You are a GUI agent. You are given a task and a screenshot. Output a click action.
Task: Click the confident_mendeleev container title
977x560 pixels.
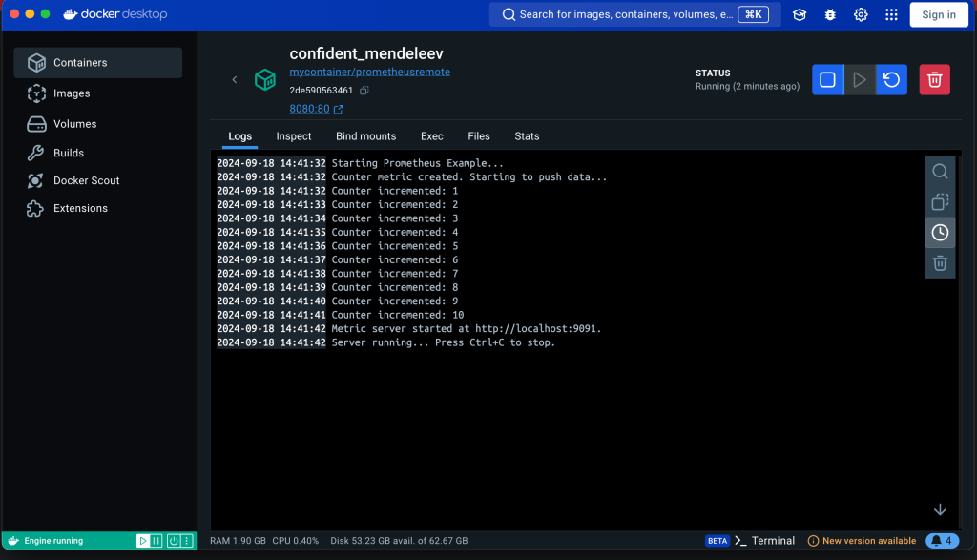(366, 53)
